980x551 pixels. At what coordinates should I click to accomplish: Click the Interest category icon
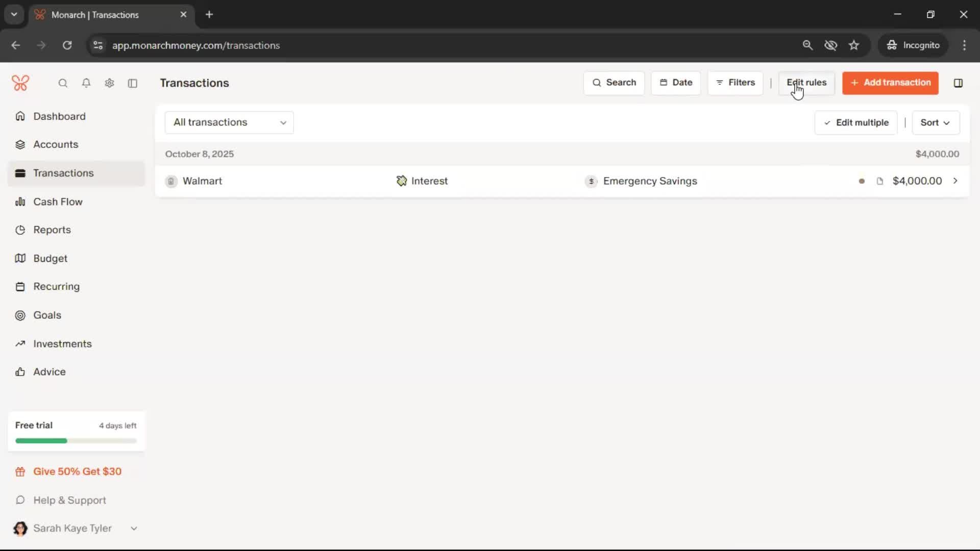tap(402, 181)
